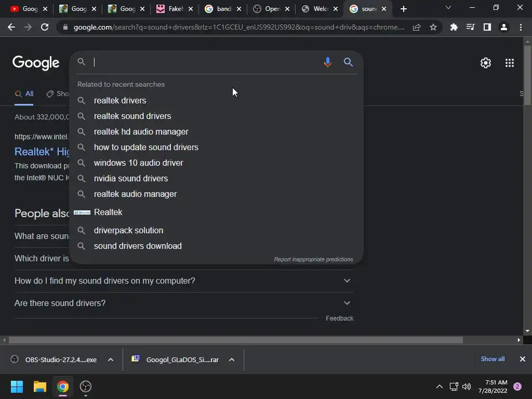
Task: Choose 'driverpack solution' suggestion
Action: click(216, 230)
